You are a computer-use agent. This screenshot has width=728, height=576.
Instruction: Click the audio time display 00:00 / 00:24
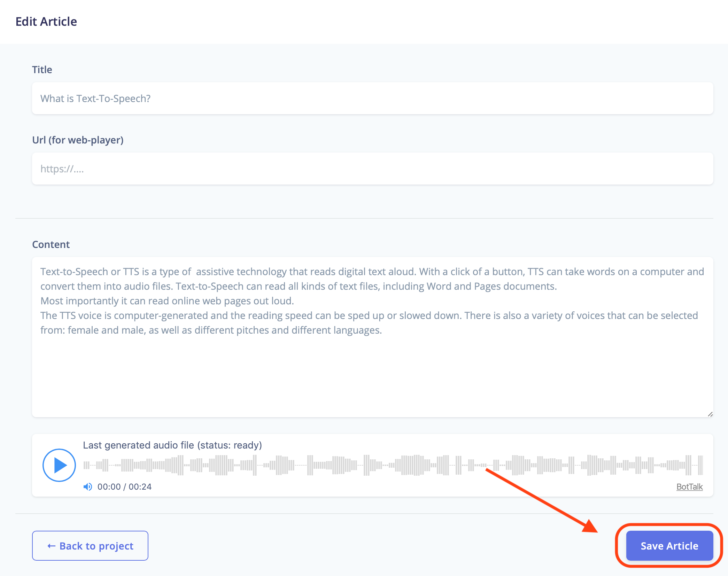[124, 487]
